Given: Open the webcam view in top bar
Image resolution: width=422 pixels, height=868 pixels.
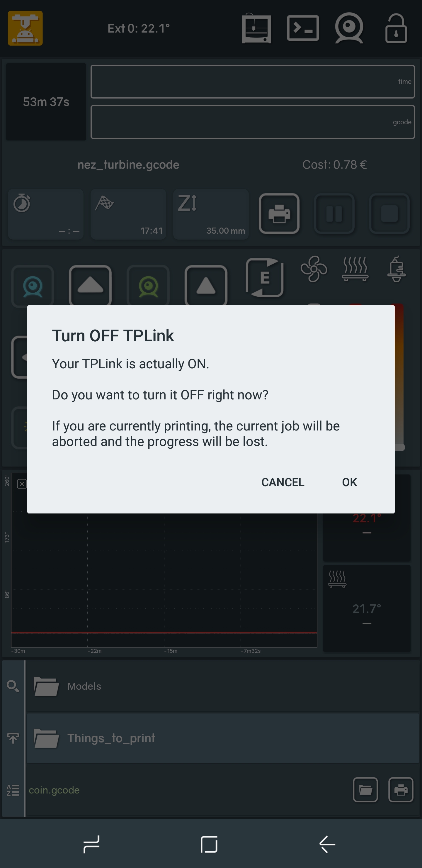Looking at the screenshot, I should point(349,28).
